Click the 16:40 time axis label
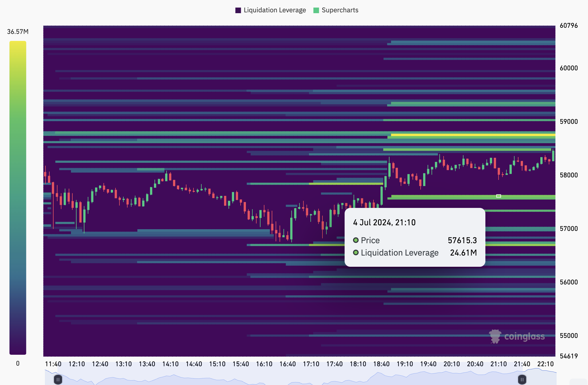 tap(288, 364)
